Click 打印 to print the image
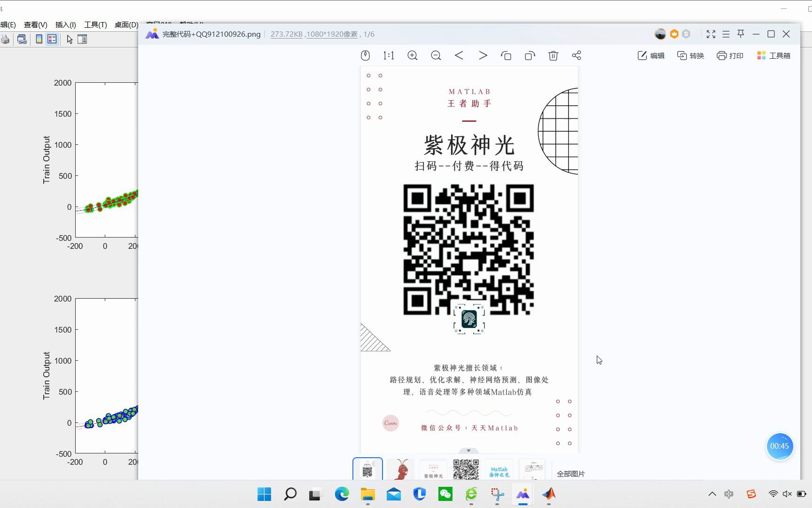Viewport: 812px width, 508px height. tap(729, 55)
